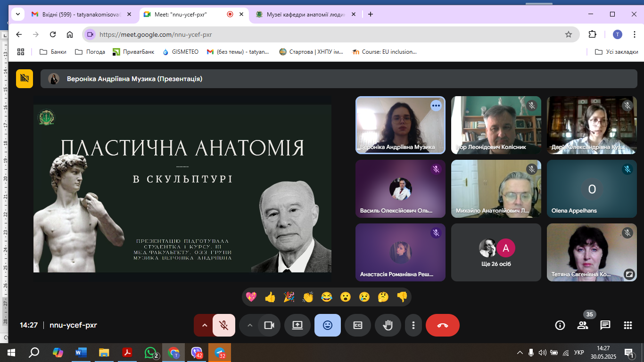Open Погода bookmarks folder
The height and width of the screenshot is (362, 644).
90,52
